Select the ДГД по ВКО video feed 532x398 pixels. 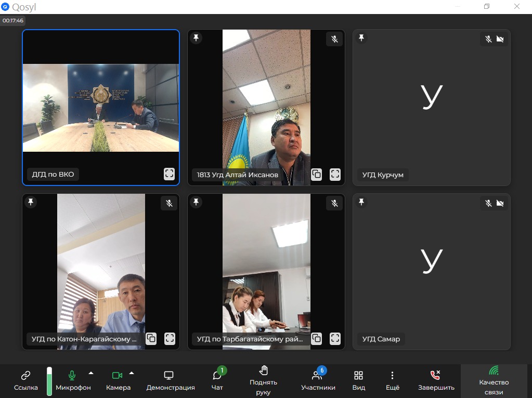coord(101,108)
